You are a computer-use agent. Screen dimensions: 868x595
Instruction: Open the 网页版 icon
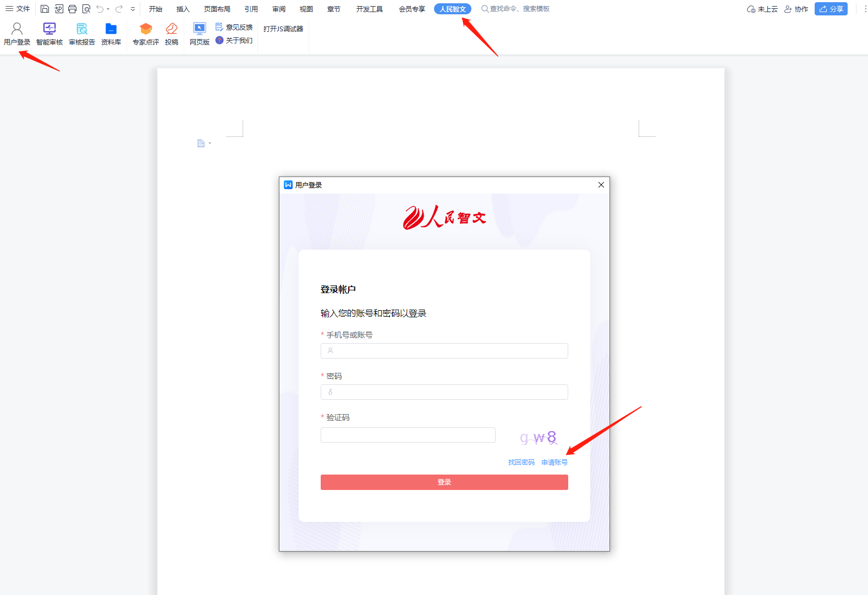pyautogui.click(x=200, y=34)
